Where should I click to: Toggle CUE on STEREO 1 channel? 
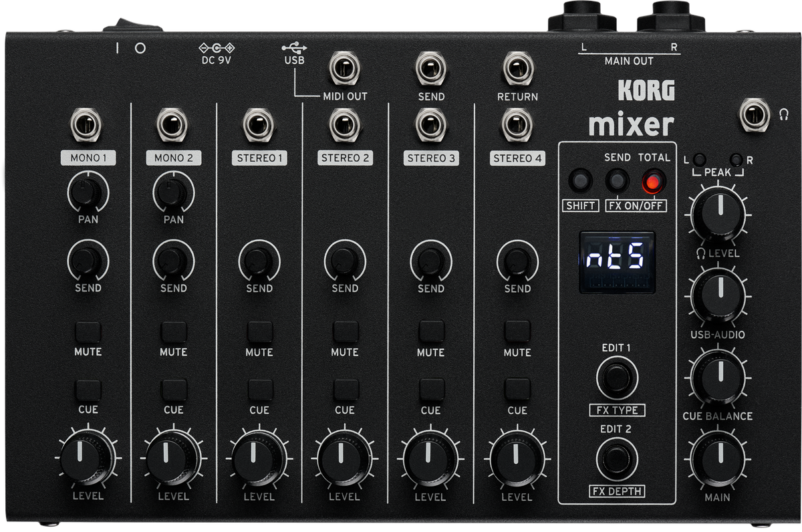pos(259,390)
